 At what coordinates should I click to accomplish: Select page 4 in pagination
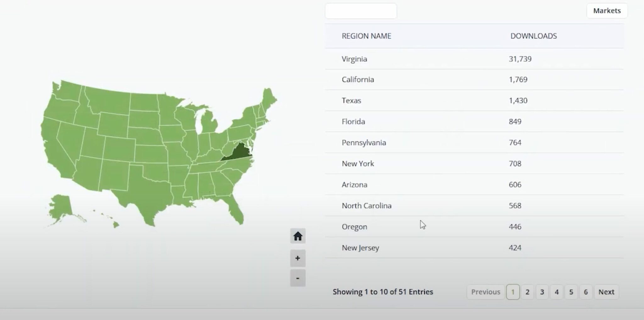557,292
